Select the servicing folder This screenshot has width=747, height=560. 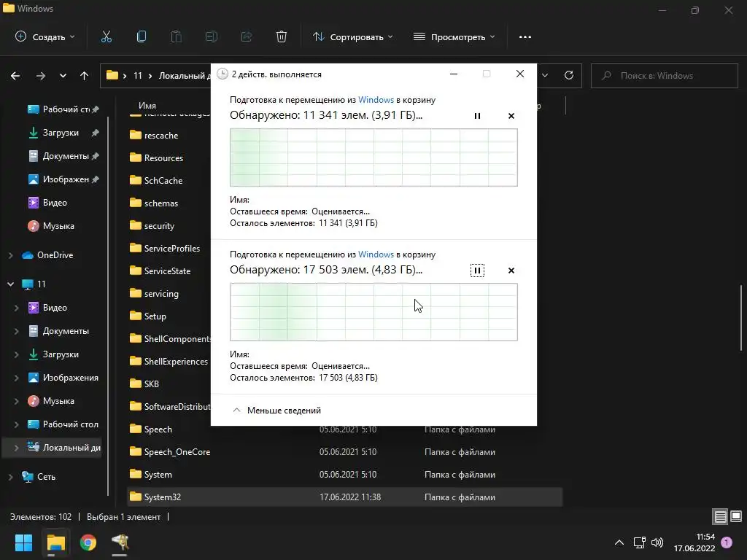pos(155,293)
